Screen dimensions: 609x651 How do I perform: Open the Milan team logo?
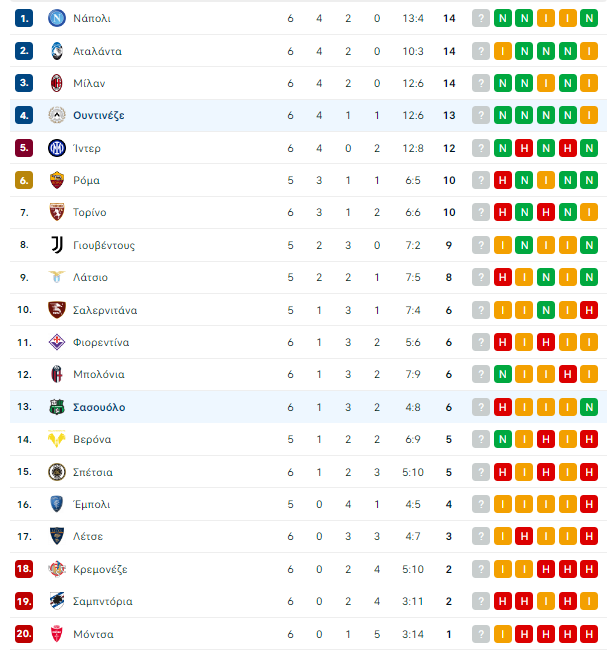pos(57,83)
